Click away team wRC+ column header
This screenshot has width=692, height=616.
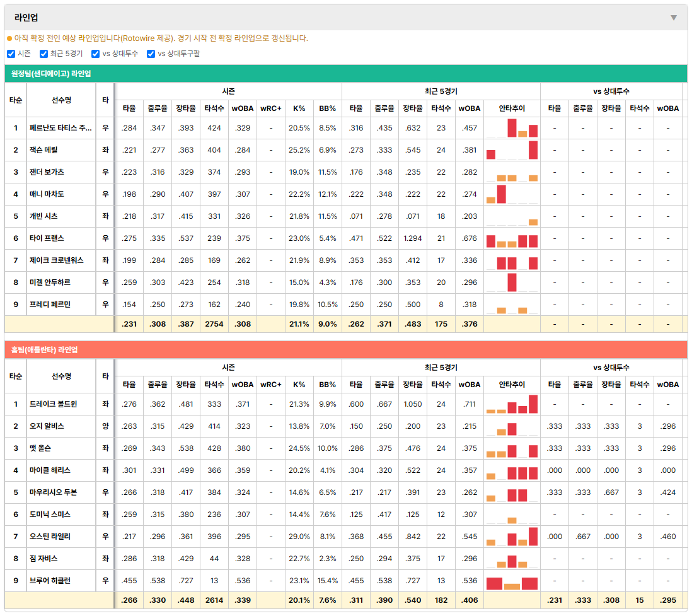[270, 108]
